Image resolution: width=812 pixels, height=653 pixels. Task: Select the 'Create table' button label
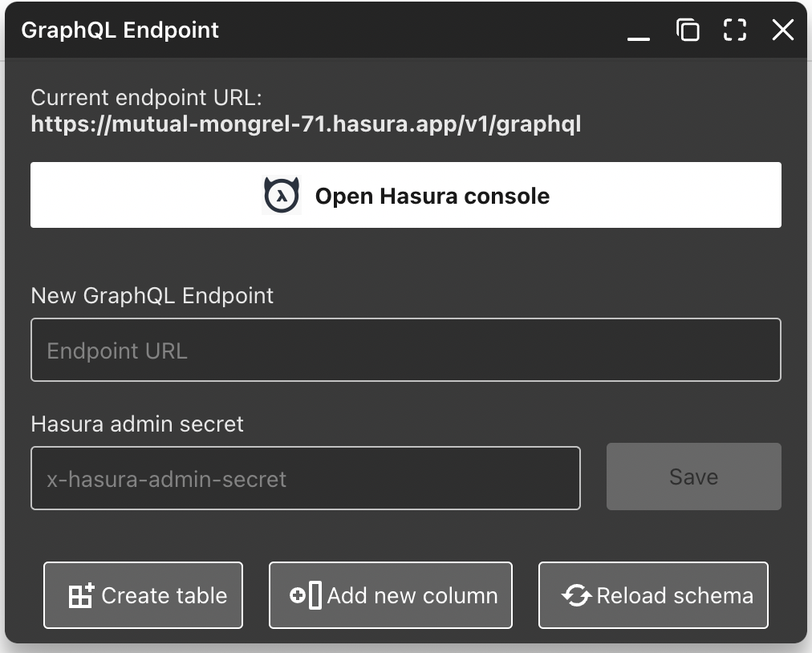(164, 595)
